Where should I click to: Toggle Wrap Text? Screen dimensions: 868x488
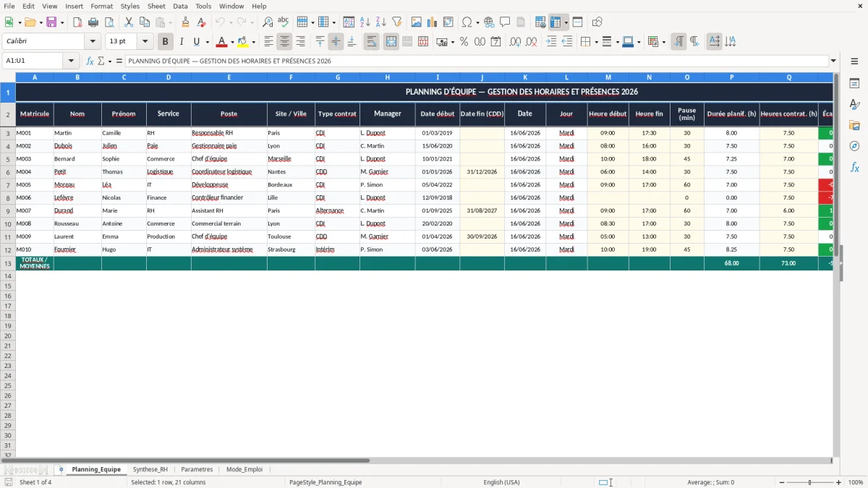(372, 42)
